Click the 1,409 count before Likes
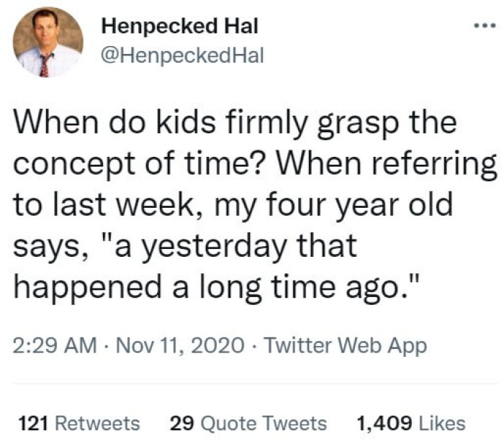 [384, 424]
